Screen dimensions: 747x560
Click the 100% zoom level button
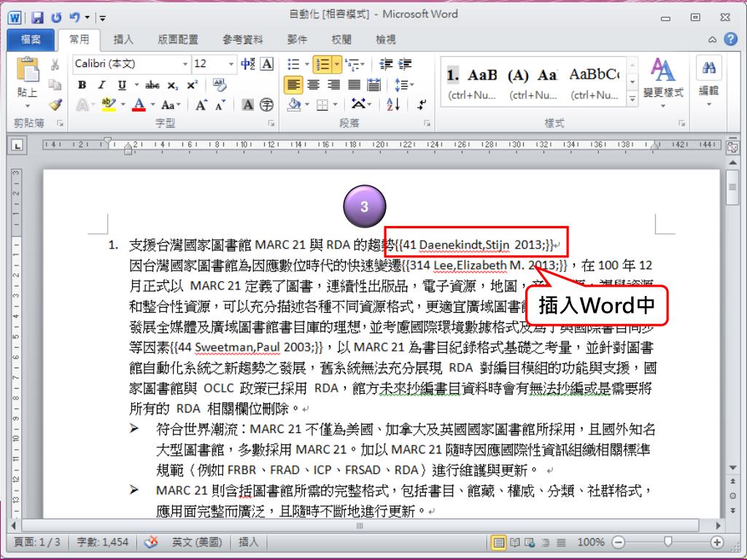click(x=591, y=542)
